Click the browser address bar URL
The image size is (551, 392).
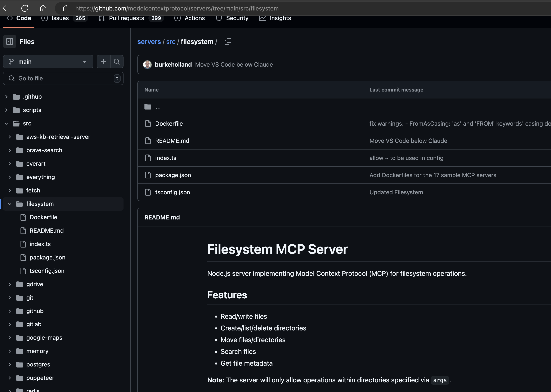(x=177, y=8)
